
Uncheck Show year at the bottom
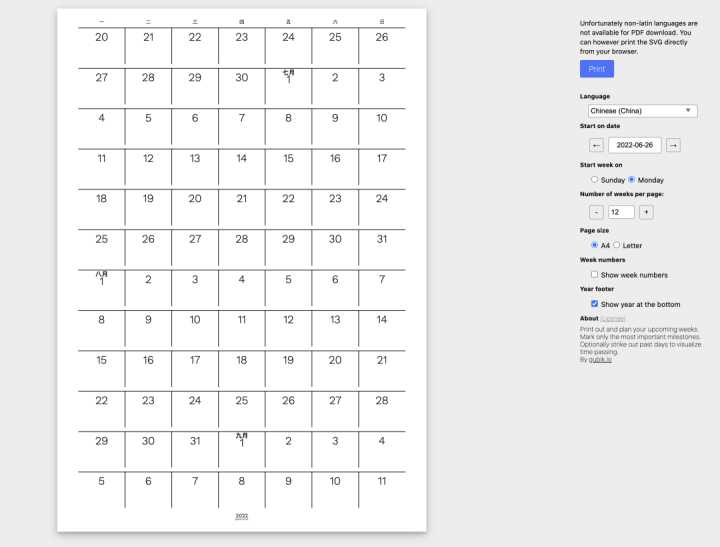[594, 304]
